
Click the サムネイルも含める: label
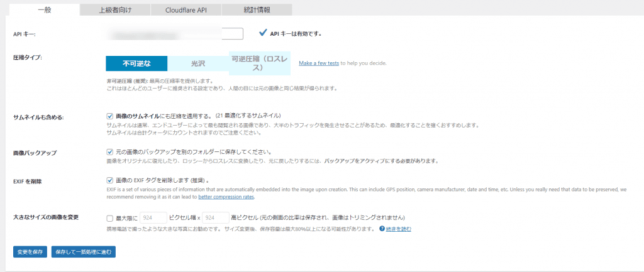tap(38, 117)
